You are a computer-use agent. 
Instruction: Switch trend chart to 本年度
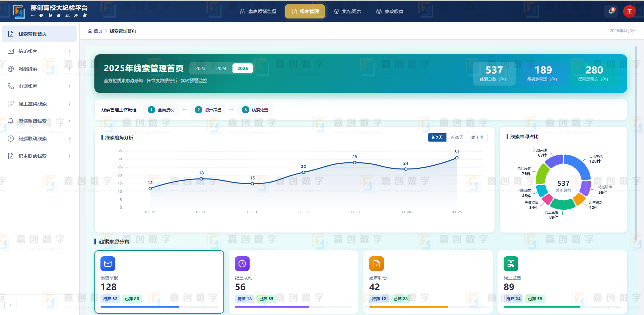(477, 138)
